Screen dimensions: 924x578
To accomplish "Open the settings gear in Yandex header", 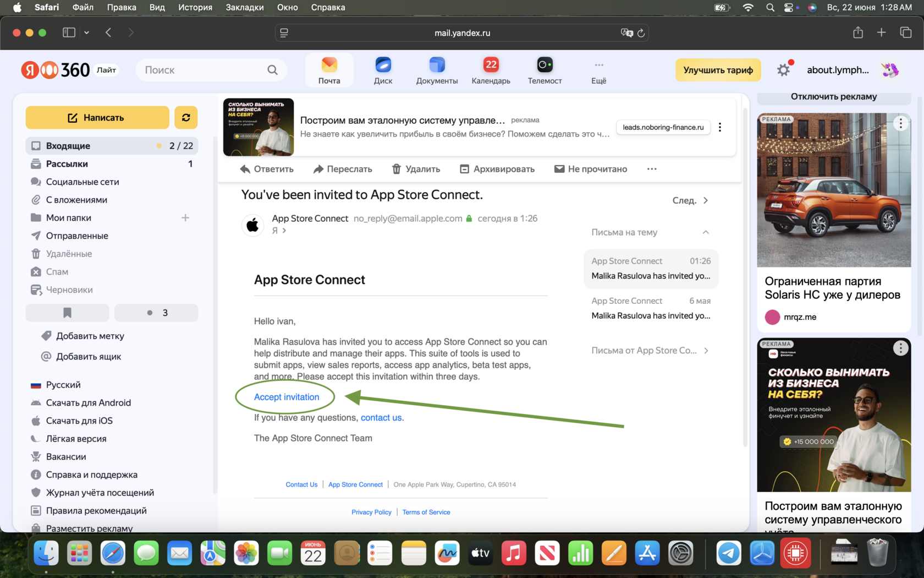I will (784, 70).
